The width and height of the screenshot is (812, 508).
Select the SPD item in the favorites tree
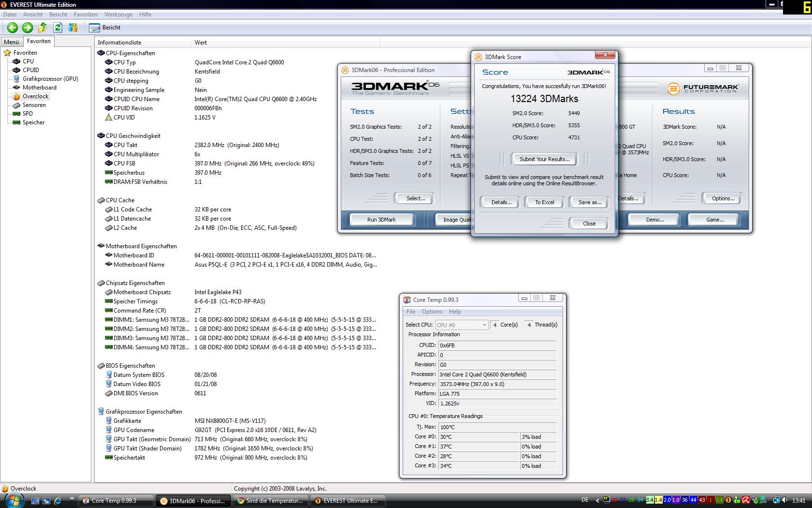point(28,114)
